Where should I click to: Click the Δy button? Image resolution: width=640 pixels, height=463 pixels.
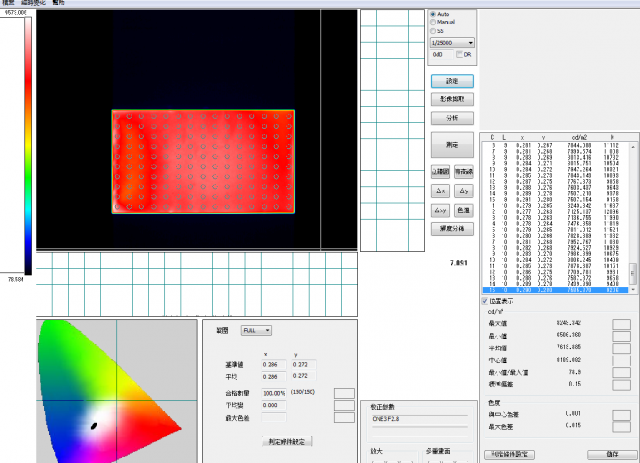pyautogui.click(x=464, y=191)
